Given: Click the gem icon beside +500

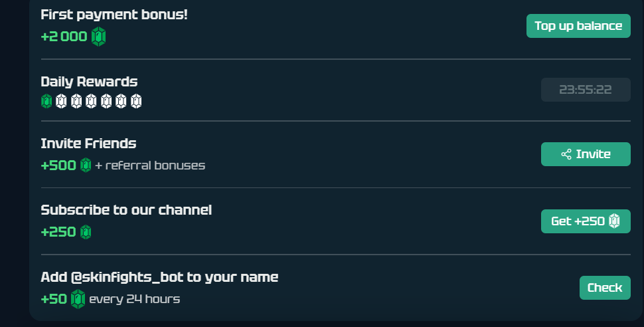Looking at the screenshot, I should [x=86, y=165].
